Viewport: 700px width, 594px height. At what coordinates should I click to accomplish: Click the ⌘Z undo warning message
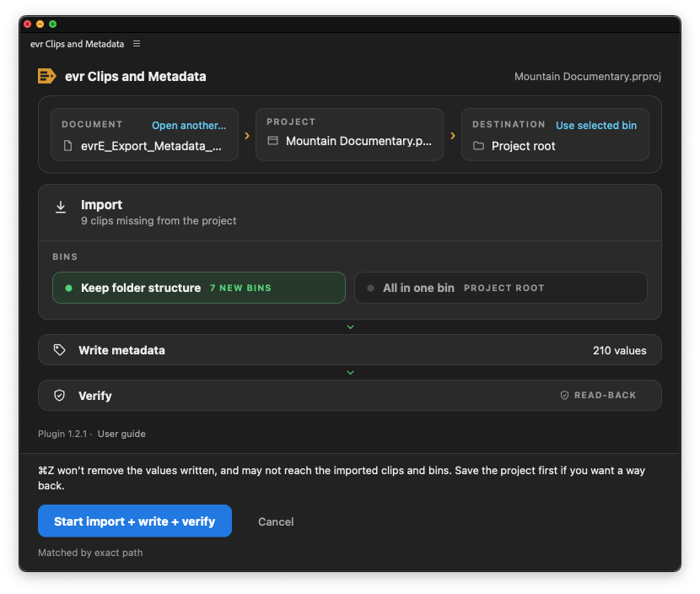pyautogui.click(x=342, y=478)
